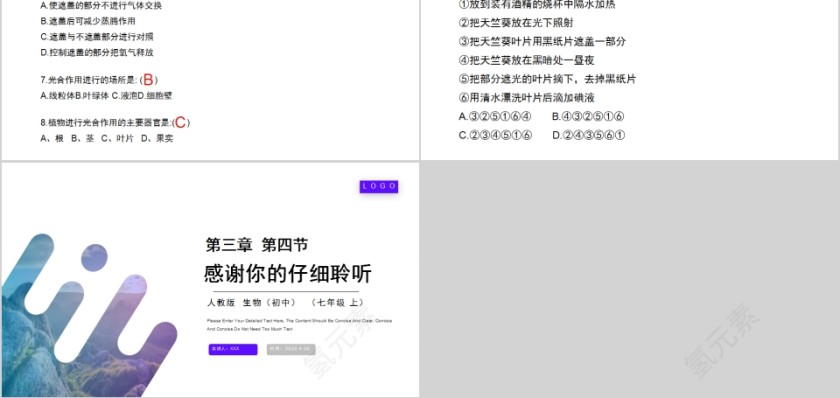Screen dimensions: 840x398
Task: Click the red answer C of question 8
Action: (x=181, y=123)
